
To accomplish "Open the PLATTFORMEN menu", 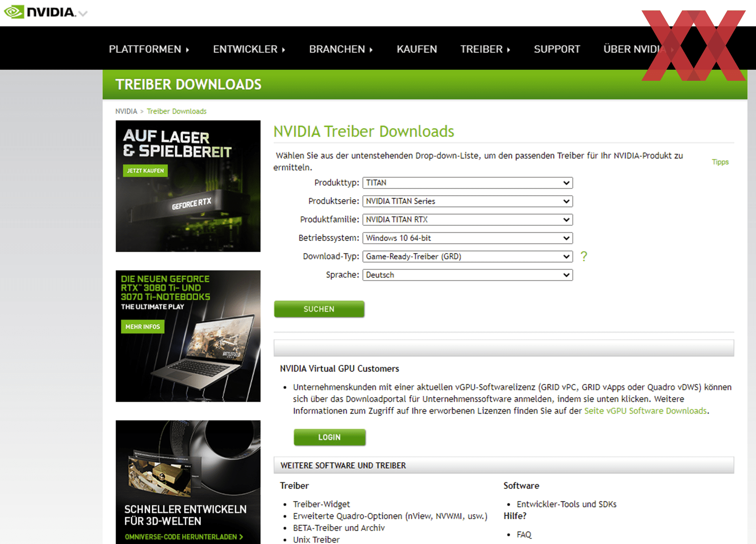I will click(x=149, y=49).
